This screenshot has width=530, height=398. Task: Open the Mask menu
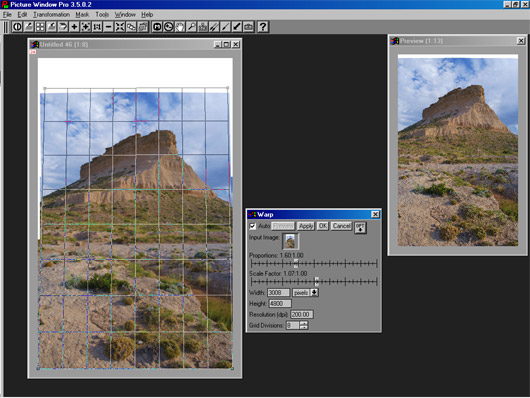[82, 15]
